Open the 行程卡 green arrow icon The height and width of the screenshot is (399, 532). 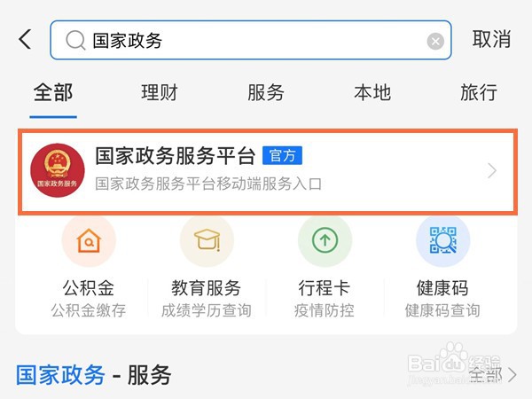coord(325,240)
